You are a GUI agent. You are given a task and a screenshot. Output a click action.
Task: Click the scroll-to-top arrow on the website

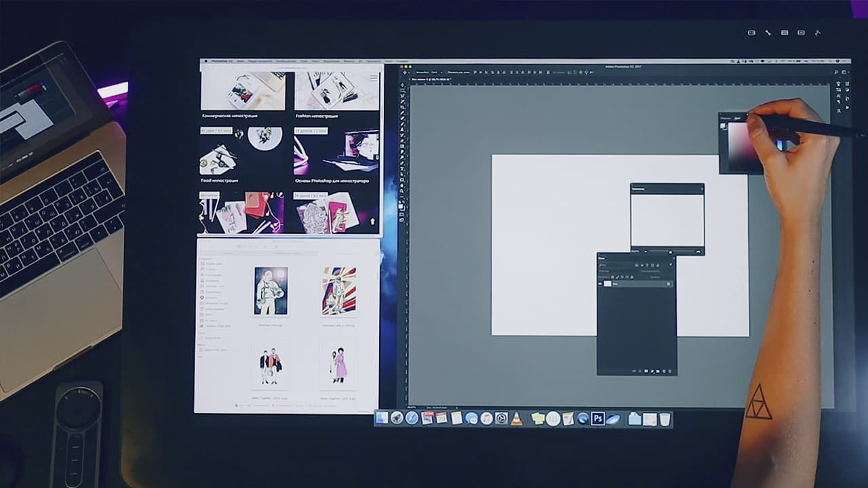[372, 221]
